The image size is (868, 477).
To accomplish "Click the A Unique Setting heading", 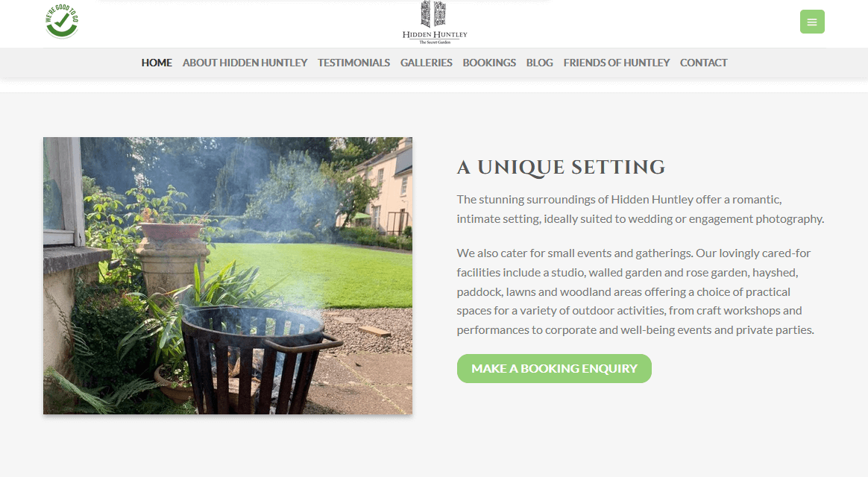I will point(561,167).
